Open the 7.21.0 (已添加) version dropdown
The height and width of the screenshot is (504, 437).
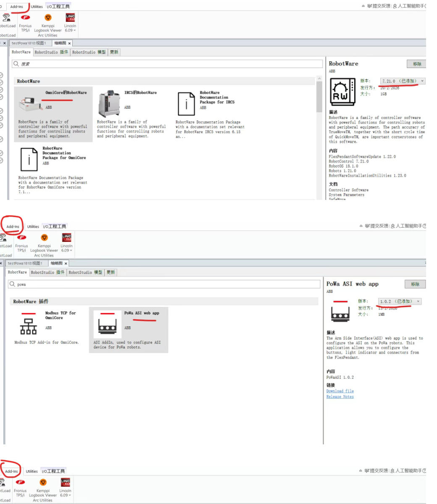(x=402, y=81)
